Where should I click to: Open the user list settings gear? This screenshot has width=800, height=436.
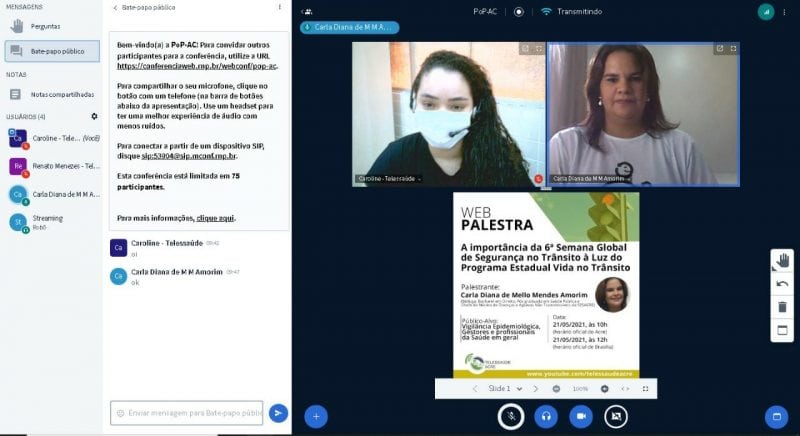[x=95, y=116]
